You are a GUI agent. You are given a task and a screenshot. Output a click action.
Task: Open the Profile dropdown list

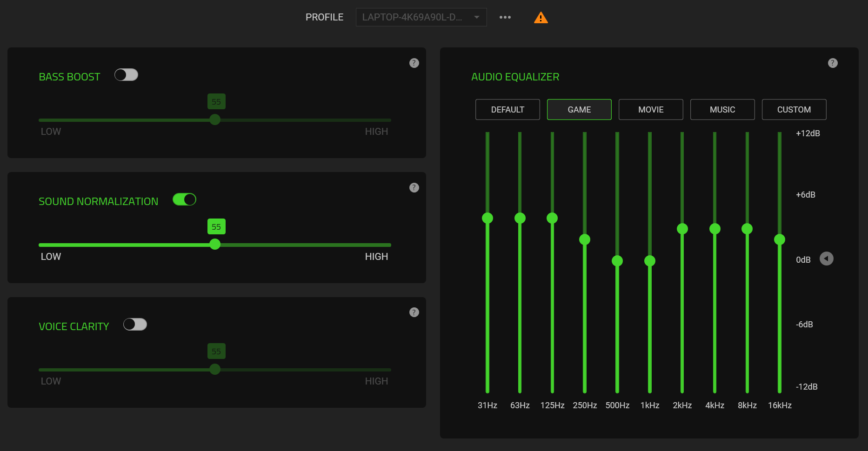tap(421, 17)
